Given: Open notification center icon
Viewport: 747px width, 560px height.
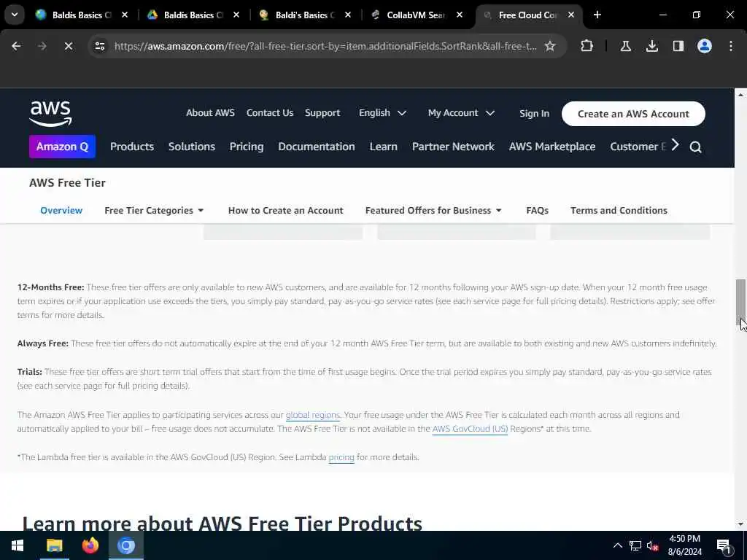Looking at the screenshot, I should 723,545.
